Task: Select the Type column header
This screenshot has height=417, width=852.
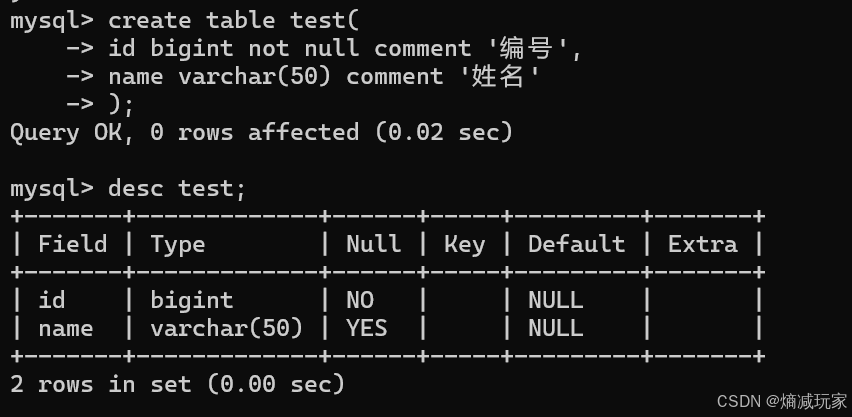Action: point(178,245)
